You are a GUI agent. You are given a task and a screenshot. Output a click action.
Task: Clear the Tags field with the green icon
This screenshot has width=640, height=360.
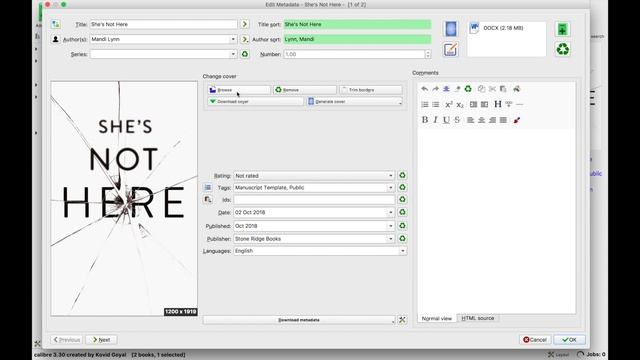(402, 187)
